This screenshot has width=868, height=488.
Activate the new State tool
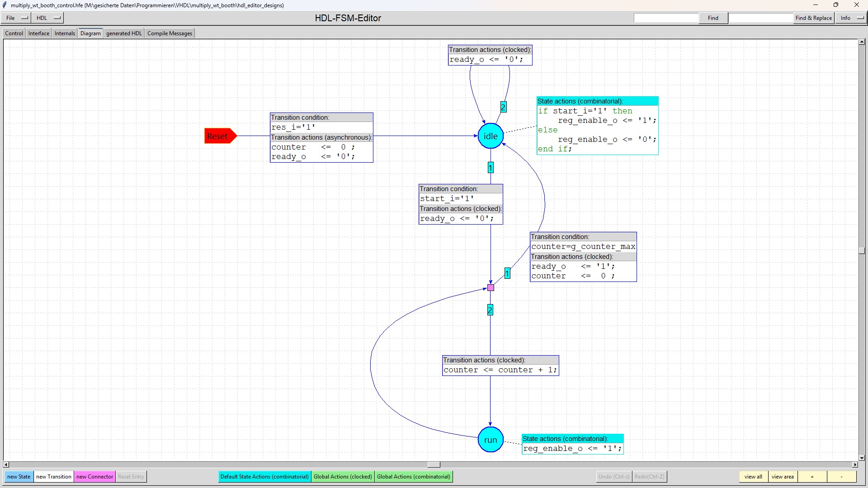(x=19, y=477)
